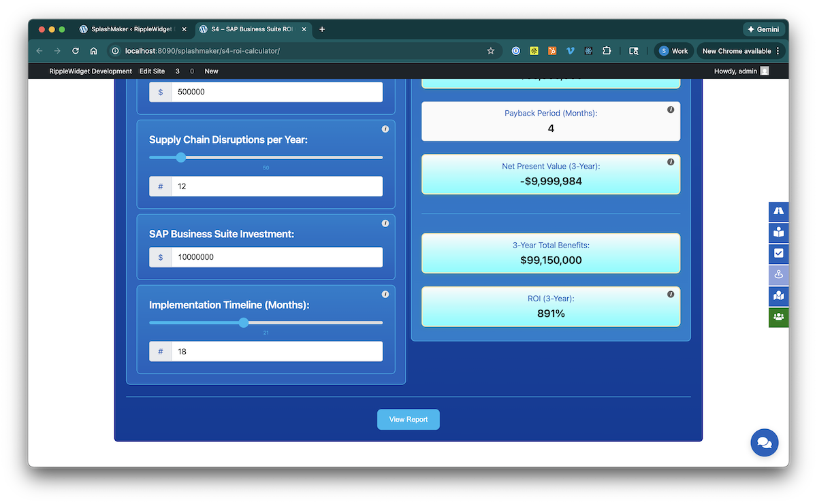Click the Implementation Timeline slider handle

[244, 322]
